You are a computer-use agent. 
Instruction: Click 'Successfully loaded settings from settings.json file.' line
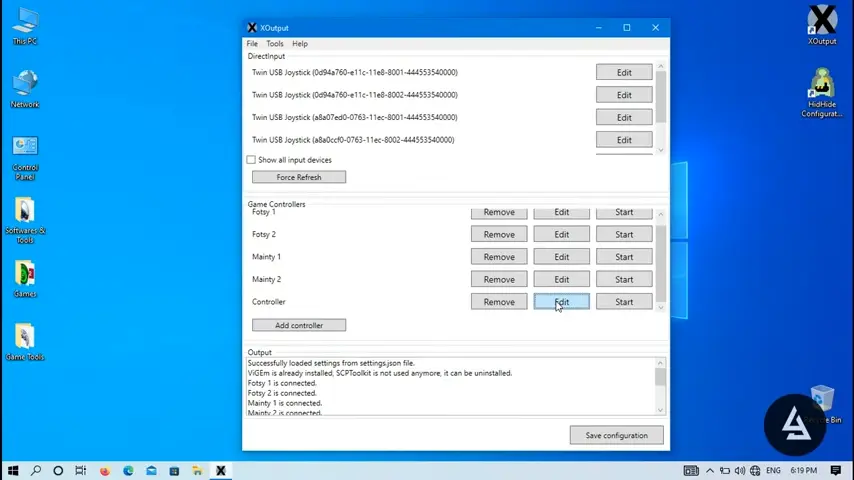tap(331, 363)
